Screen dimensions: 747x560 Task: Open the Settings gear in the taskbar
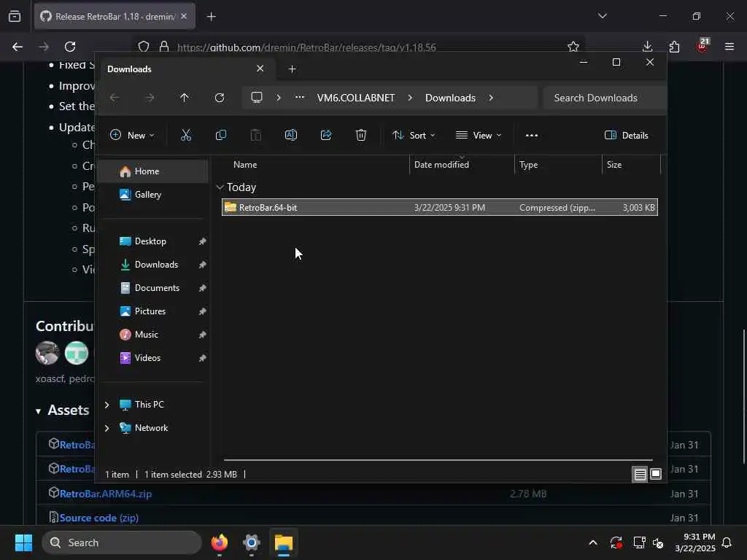coord(252,542)
